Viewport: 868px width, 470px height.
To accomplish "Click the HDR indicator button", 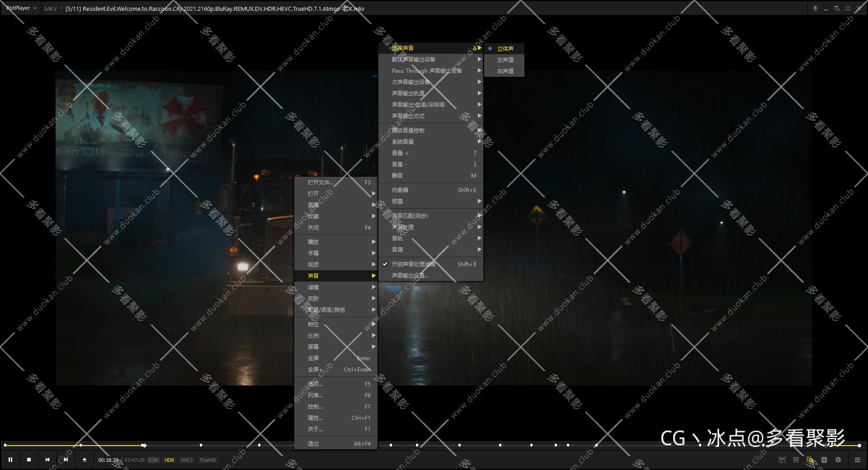I will coord(170,460).
